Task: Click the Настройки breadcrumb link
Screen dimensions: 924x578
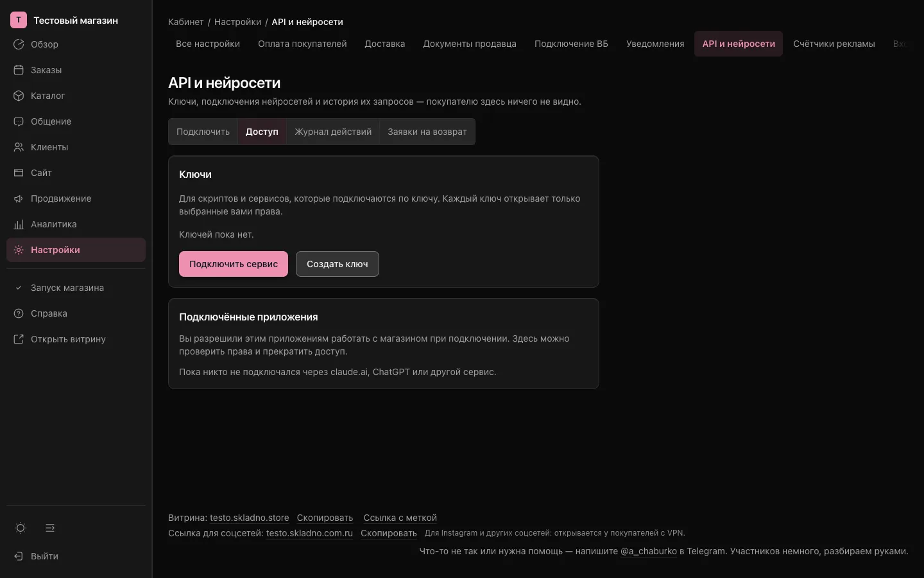Action: click(x=238, y=22)
